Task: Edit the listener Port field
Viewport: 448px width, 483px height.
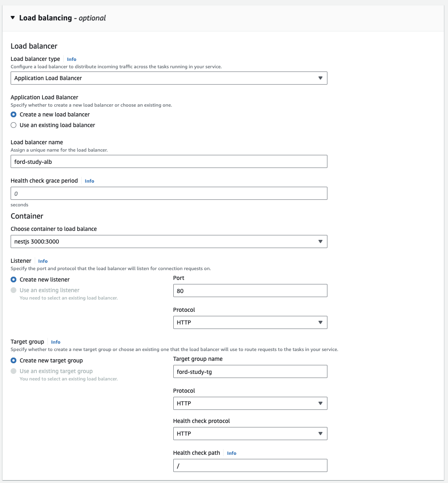Action: tap(250, 291)
